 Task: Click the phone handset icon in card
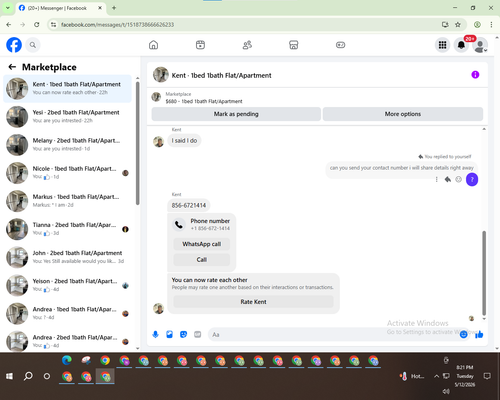click(x=179, y=225)
